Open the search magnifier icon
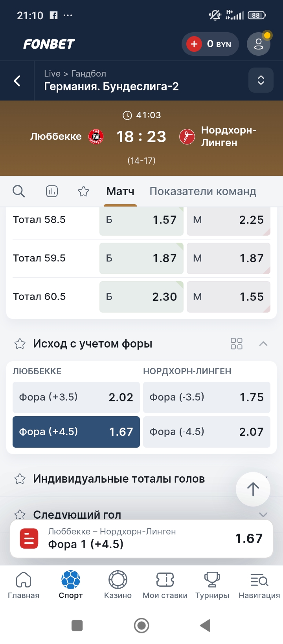283x644 pixels. click(18, 191)
